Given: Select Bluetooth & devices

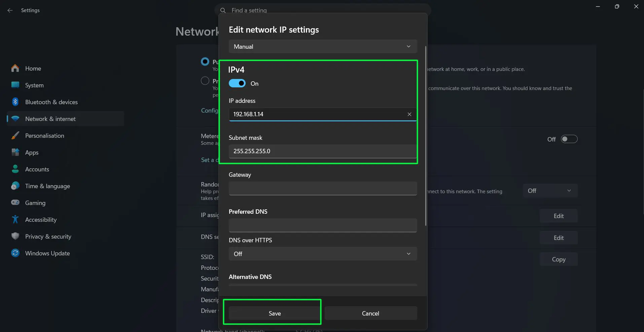Looking at the screenshot, I should [51, 102].
